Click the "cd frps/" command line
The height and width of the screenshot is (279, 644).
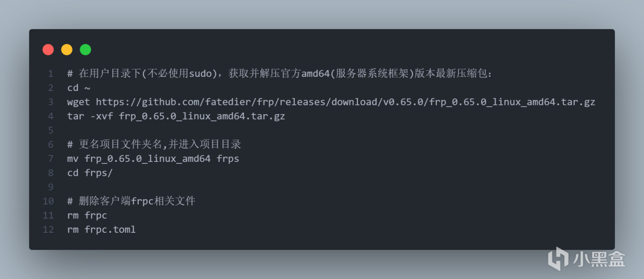point(90,173)
